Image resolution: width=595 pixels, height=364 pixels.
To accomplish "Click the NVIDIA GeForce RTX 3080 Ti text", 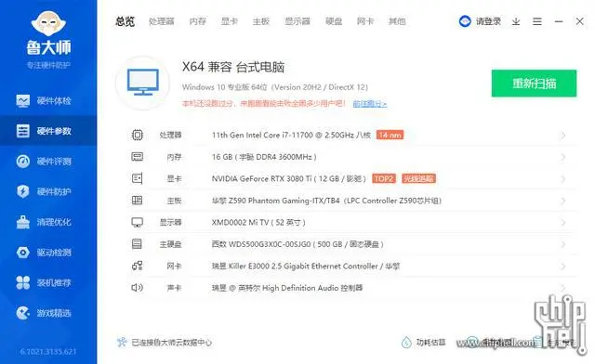I will (289, 178).
